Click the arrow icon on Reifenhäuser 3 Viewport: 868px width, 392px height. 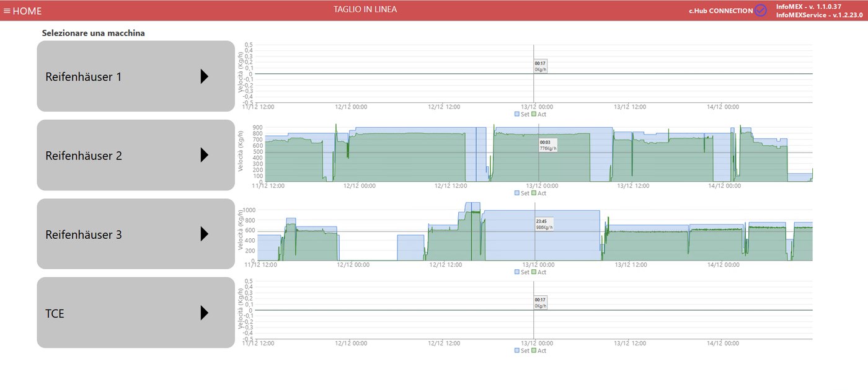point(205,234)
